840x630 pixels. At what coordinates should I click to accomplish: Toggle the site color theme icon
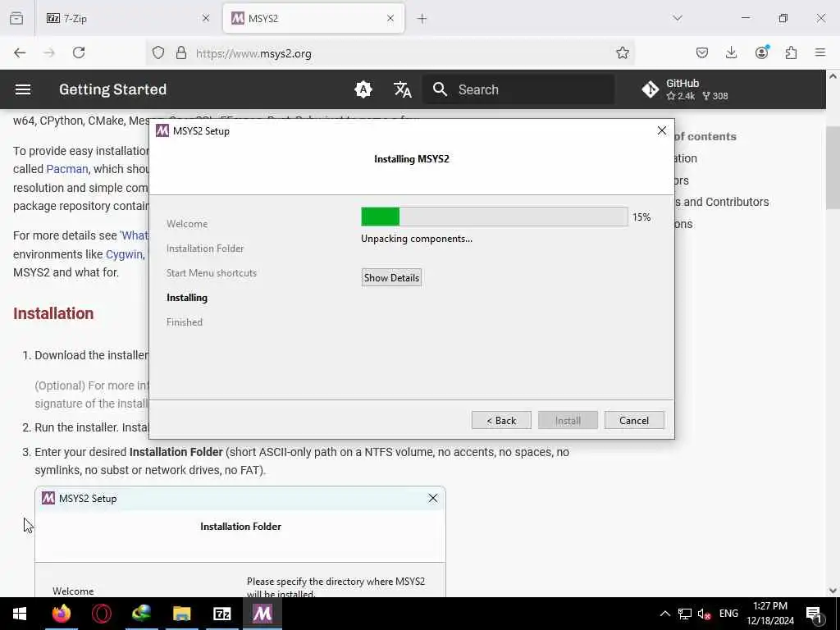click(363, 89)
